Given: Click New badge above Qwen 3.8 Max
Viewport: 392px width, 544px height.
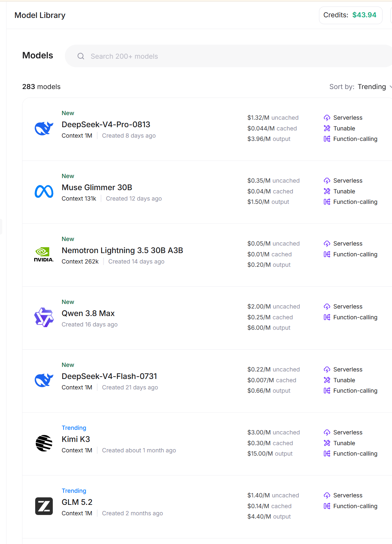Looking at the screenshot, I should pyautogui.click(x=68, y=302).
